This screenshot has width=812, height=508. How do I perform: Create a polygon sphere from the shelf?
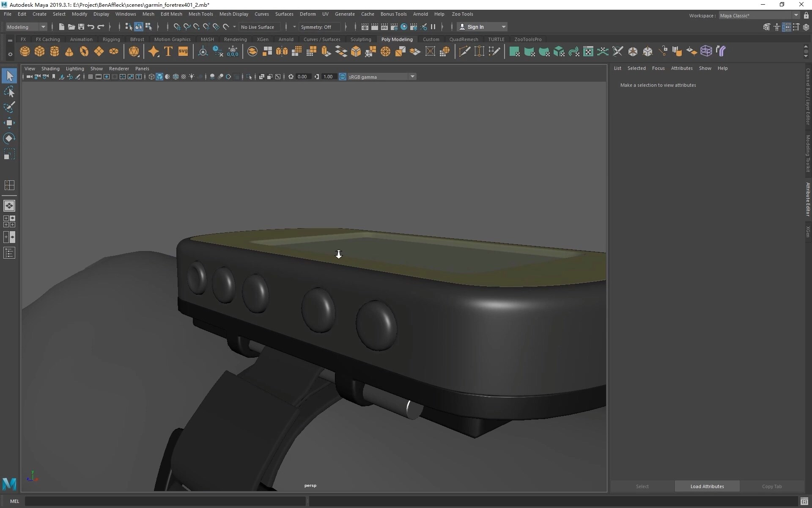pos(25,51)
